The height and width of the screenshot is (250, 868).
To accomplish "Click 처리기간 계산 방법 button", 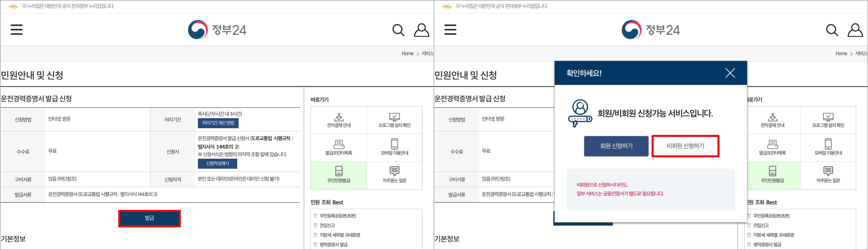I will pyautogui.click(x=218, y=123).
